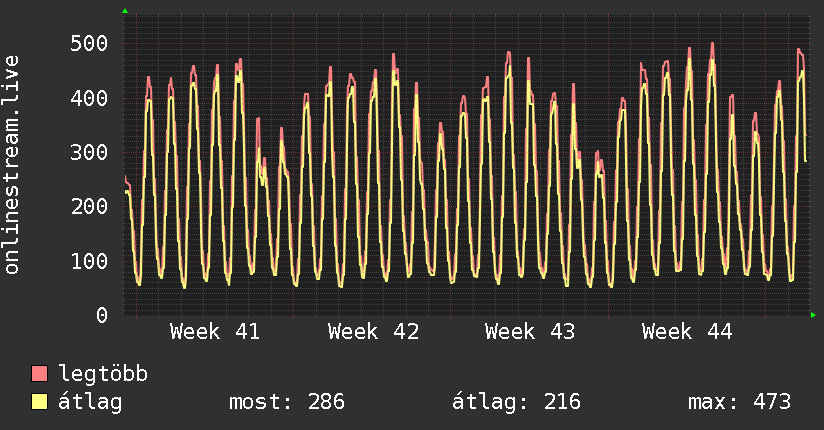The height and width of the screenshot is (430, 824).
Task: Select the 'most: 286' value
Action: [287, 402]
